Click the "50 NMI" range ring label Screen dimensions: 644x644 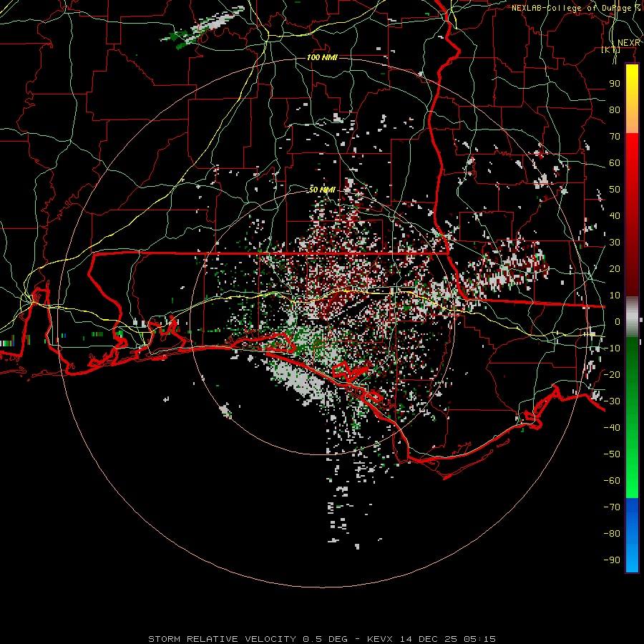pyautogui.click(x=322, y=190)
